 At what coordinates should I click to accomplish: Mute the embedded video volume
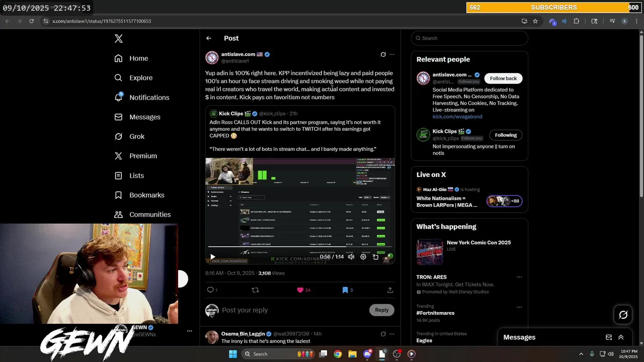[x=351, y=256]
